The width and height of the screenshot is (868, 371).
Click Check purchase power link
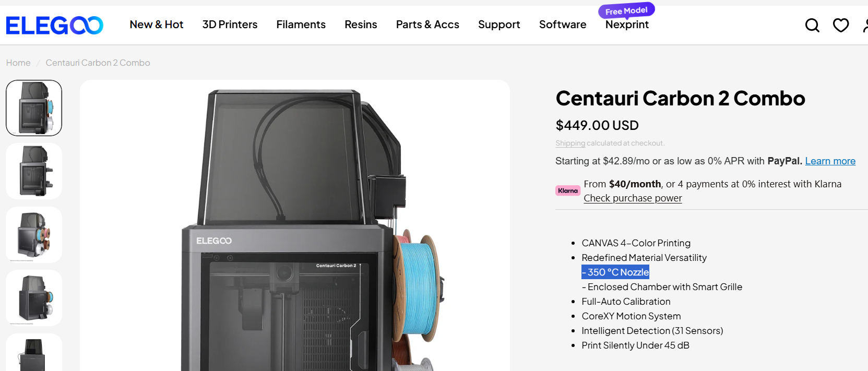(633, 198)
